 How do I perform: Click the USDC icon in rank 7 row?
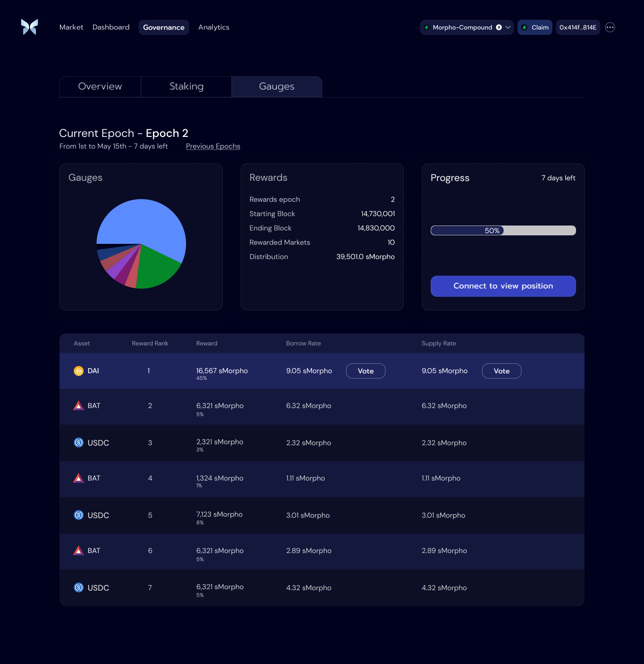[x=79, y=587]
